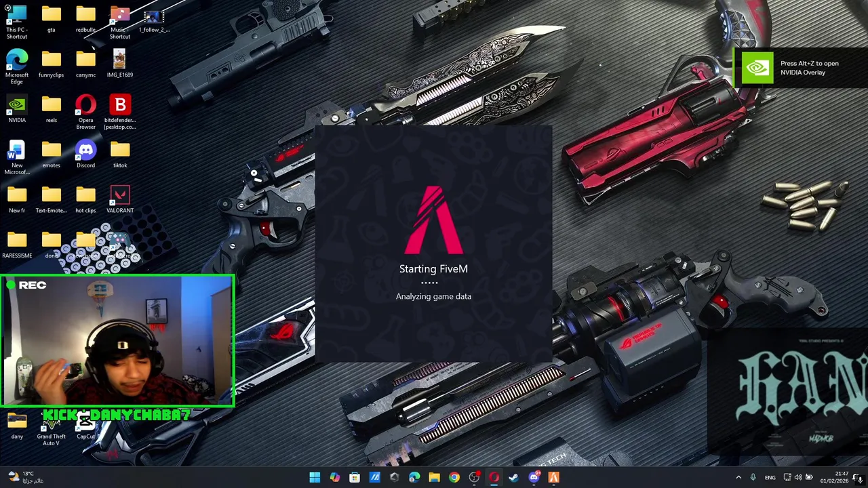Viewport: 868px width, 488px height.
Task: Launch Grand Theft Auto V shortcut
Action: coord(52,430)
